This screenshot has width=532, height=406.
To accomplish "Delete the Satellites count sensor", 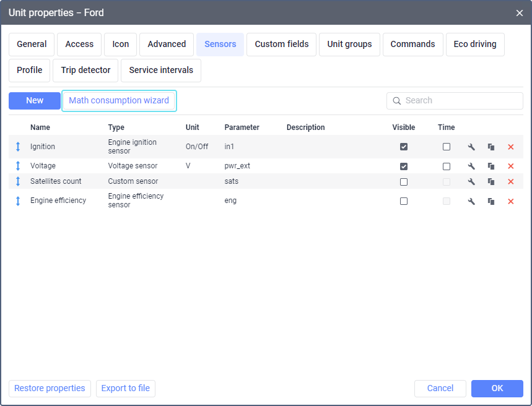I will pyautogui.click(x=511, y=181).
